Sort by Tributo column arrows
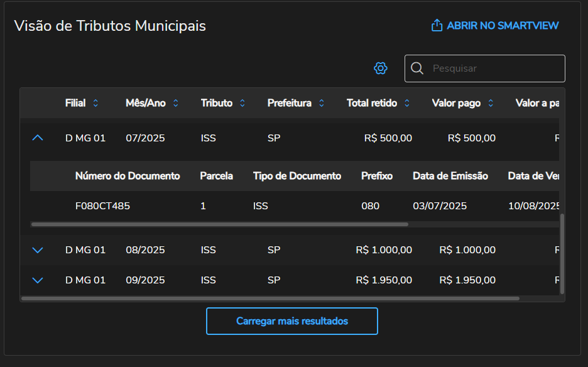The height and width of the screenshot is (367, 588). (242, 103)
